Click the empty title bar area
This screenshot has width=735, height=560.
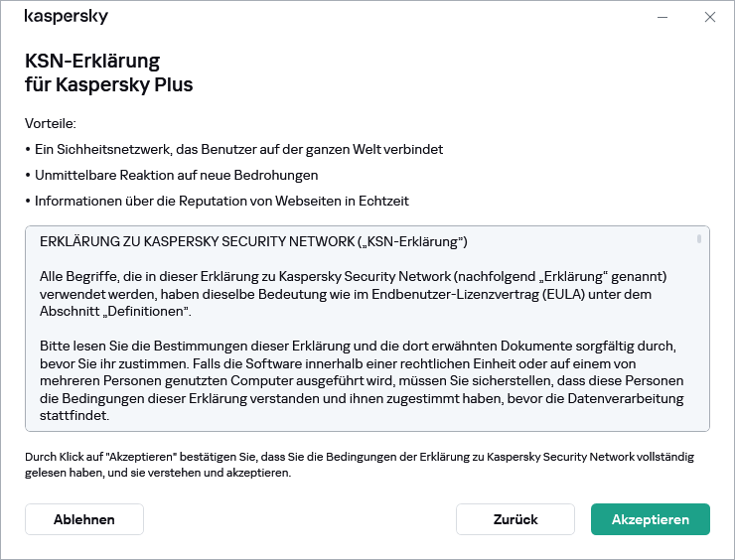(377, 17)
